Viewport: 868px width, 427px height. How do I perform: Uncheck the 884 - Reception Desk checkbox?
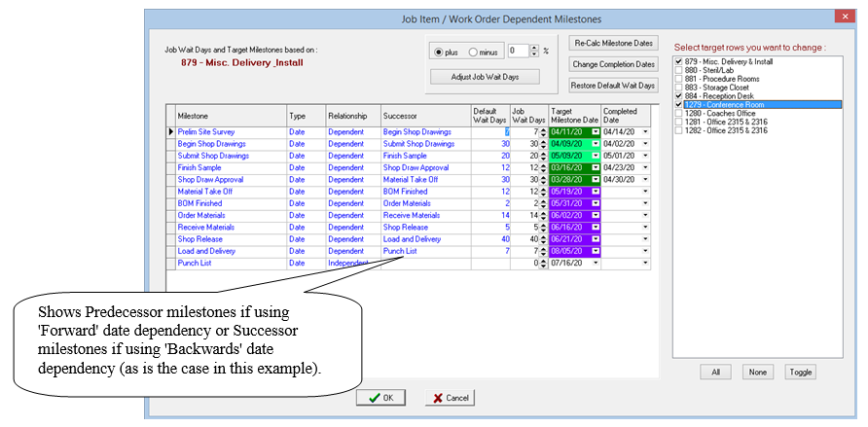tap(678, 96)
